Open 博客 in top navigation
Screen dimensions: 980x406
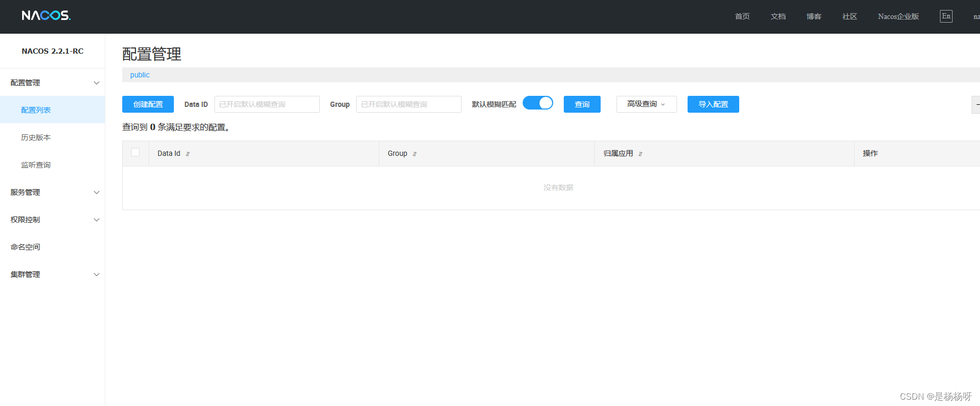814,16
